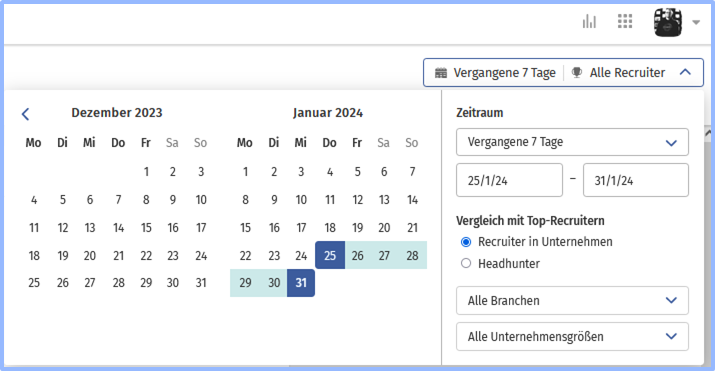Click the user profile avatar
715x371 pixels.
point(668,22)
